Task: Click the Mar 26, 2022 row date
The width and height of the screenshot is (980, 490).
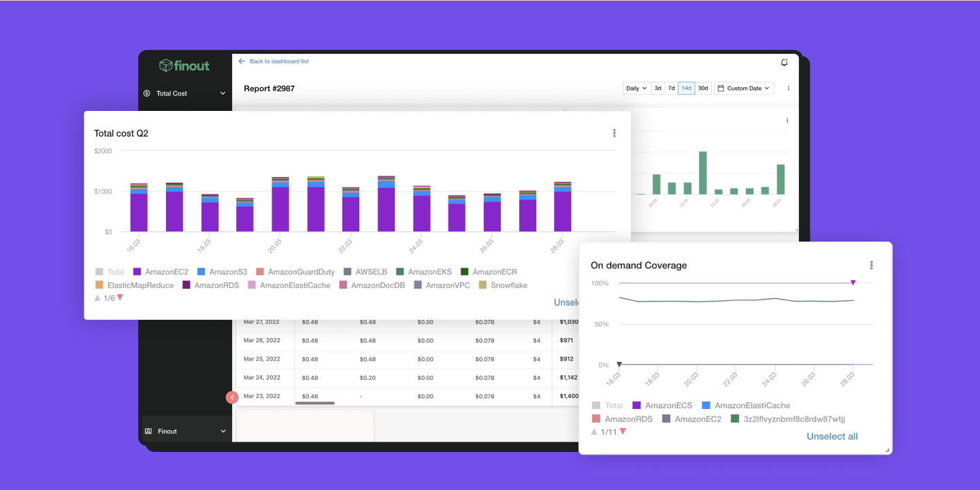Action: [262, 340]
